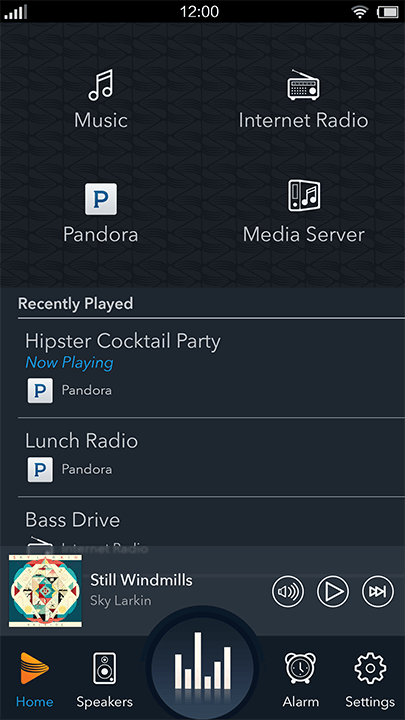Click Pandora icon under Lunch Radio
Screen dimensions: 405x720
(40, 469)
